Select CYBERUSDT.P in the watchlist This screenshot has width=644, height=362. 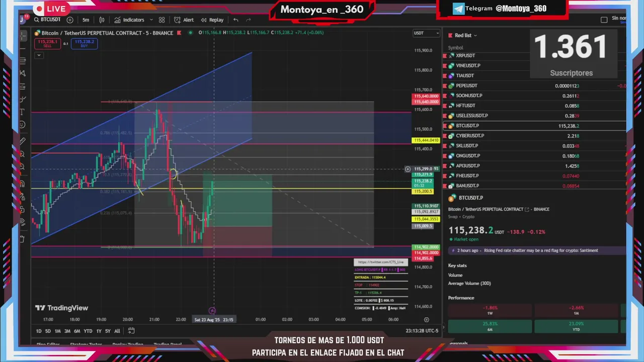535,136
